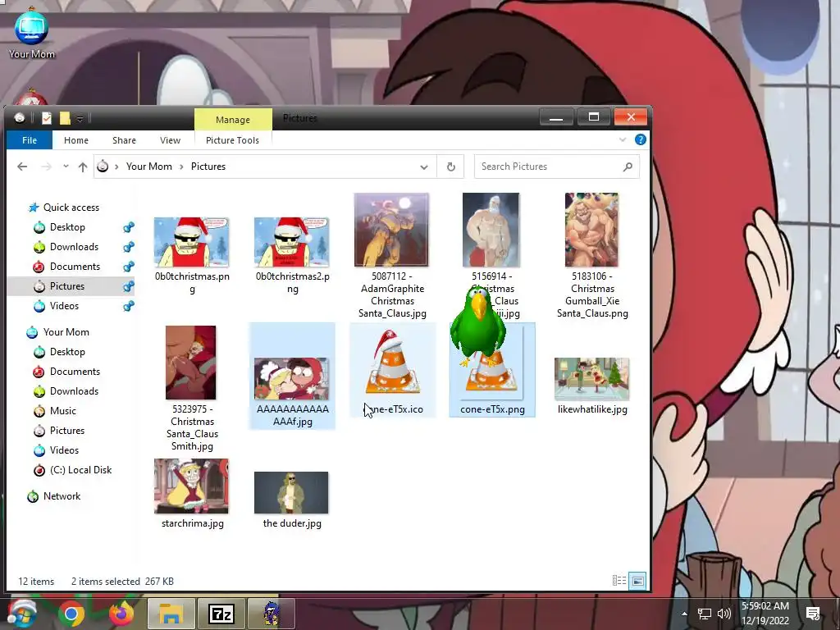This screenshot has width=840, height=630.
Task: Expand the address bar history dropdown
Action: tap(424, 167)
